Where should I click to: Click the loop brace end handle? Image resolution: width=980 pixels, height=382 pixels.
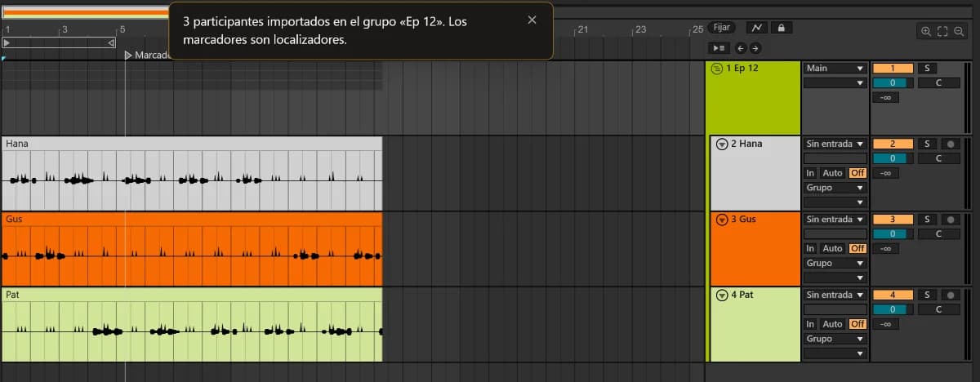point(111,42)
